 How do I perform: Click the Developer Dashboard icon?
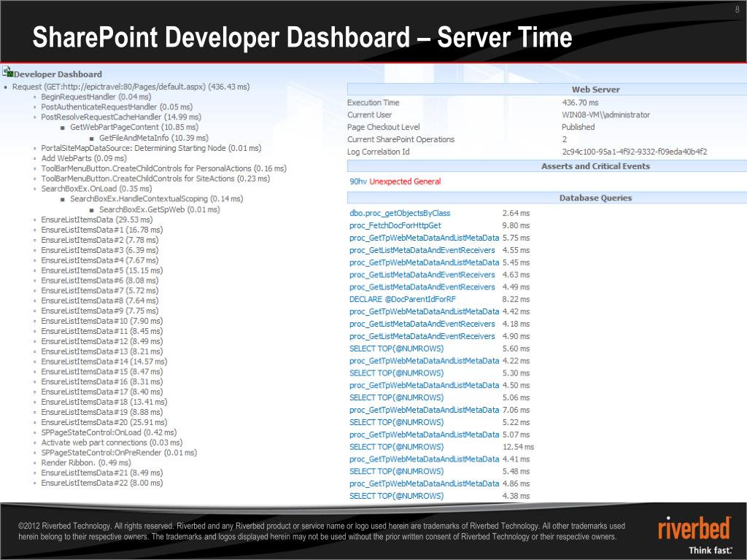(x=7, y=72)
